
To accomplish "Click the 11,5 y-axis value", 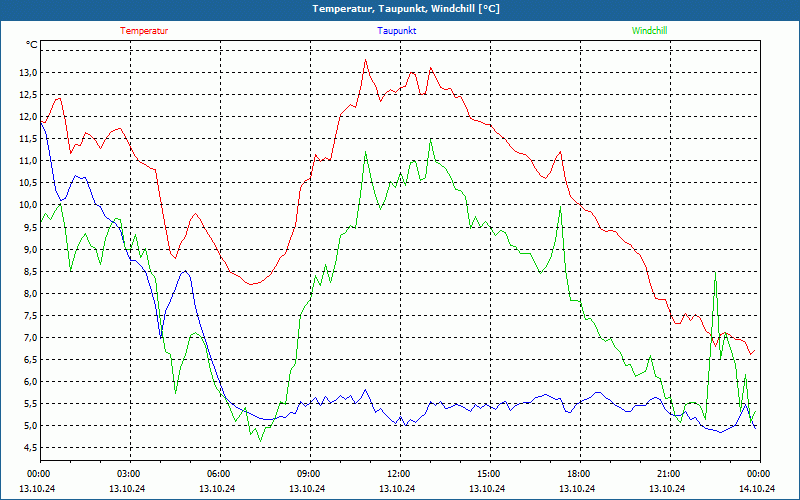I will pos(28,139).
